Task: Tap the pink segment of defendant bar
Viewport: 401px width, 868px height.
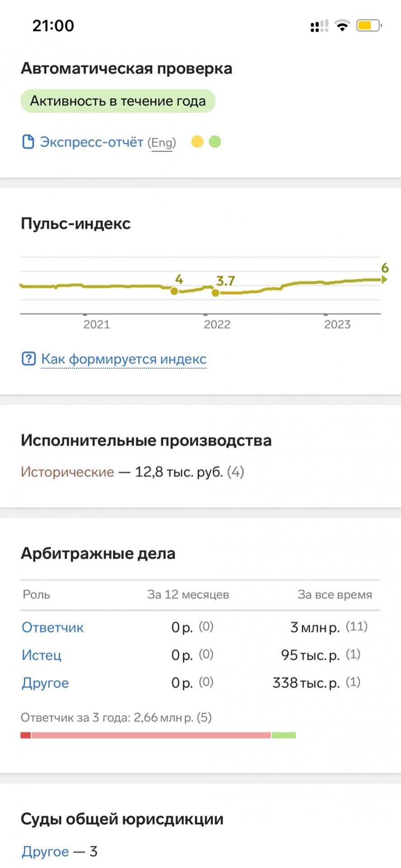Action: pos(151,736)
